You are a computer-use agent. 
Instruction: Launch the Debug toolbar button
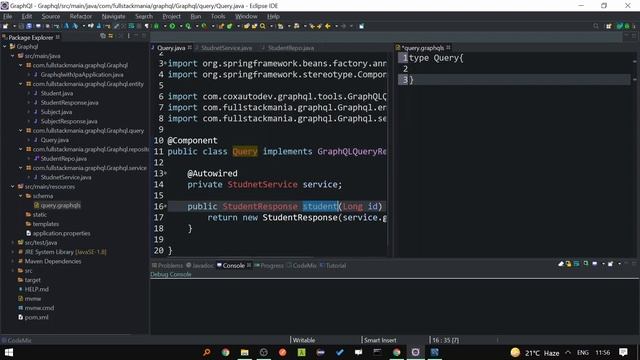[x=156, y=26]
